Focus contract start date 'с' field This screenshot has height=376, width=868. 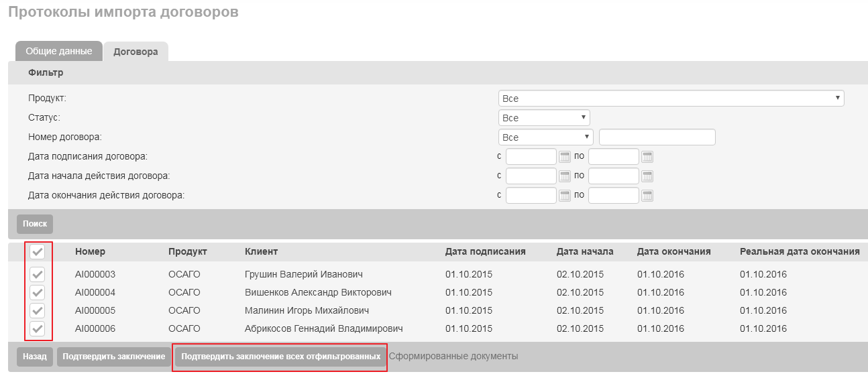coord(531,176)
